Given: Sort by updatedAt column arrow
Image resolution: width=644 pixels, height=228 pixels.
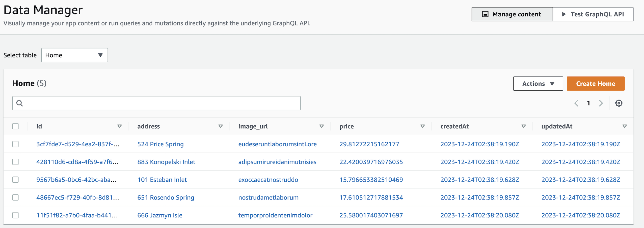Looking at the screenshot, I should pyautogui.click(x=625, y=126).
